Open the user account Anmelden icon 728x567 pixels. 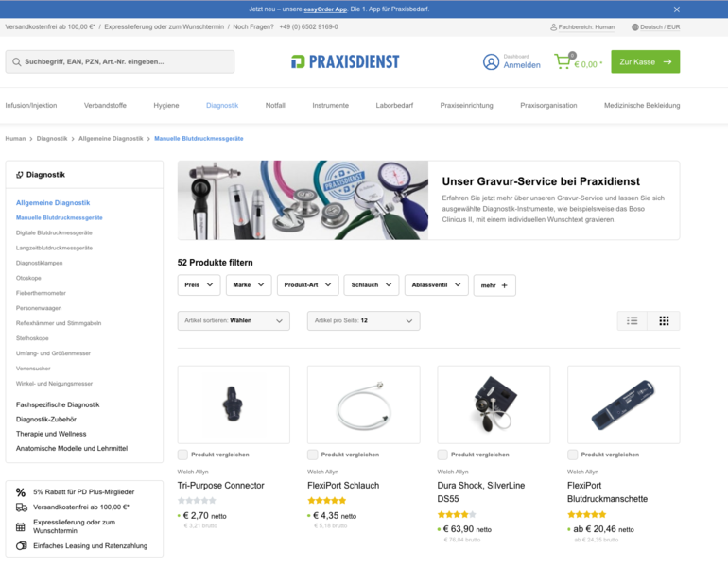point(491,61)
